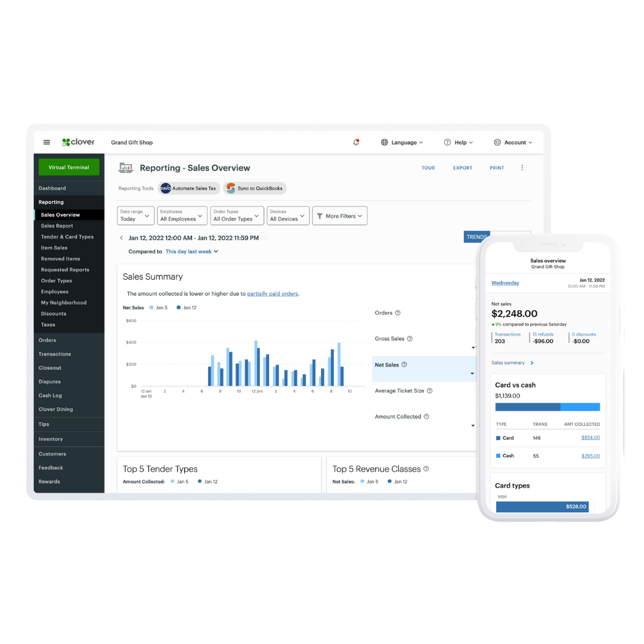Open the three-dot more options menu
Viewport: 644px width, 644px height.
[x=522, y=168]
